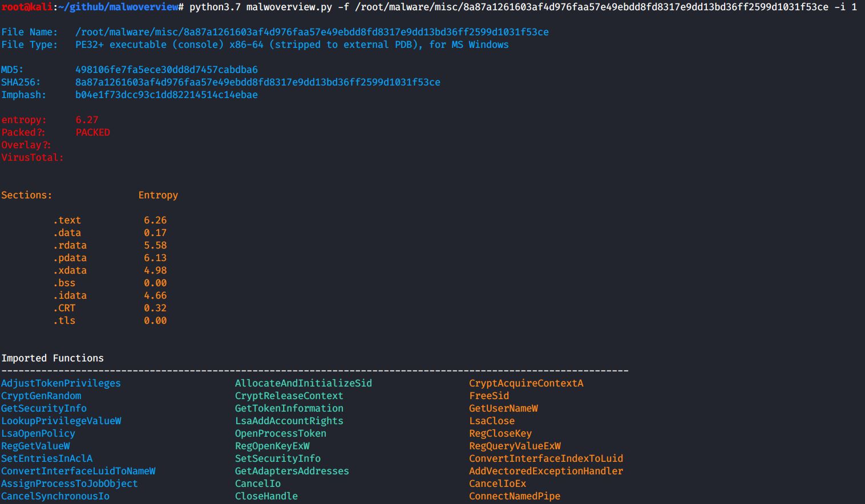
Task: Click the GetAdaptersAddresses function name
Action: coord(292,471)
